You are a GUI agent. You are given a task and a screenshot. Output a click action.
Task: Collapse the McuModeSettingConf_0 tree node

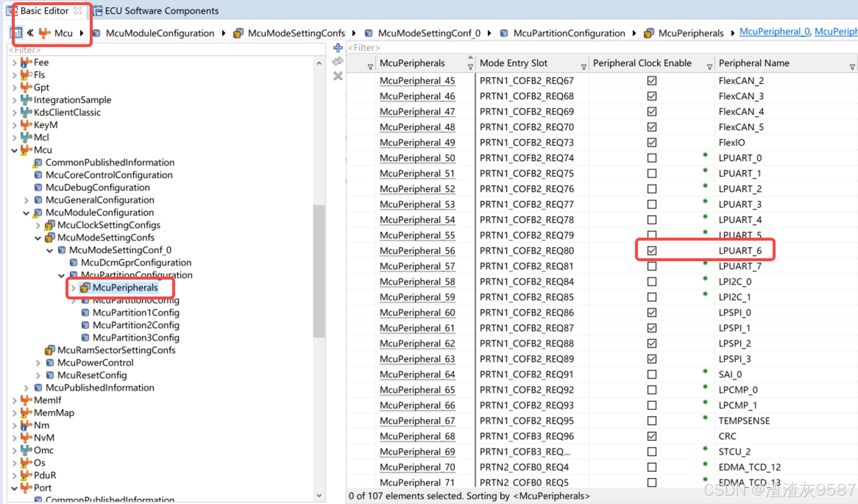[50, 251]
